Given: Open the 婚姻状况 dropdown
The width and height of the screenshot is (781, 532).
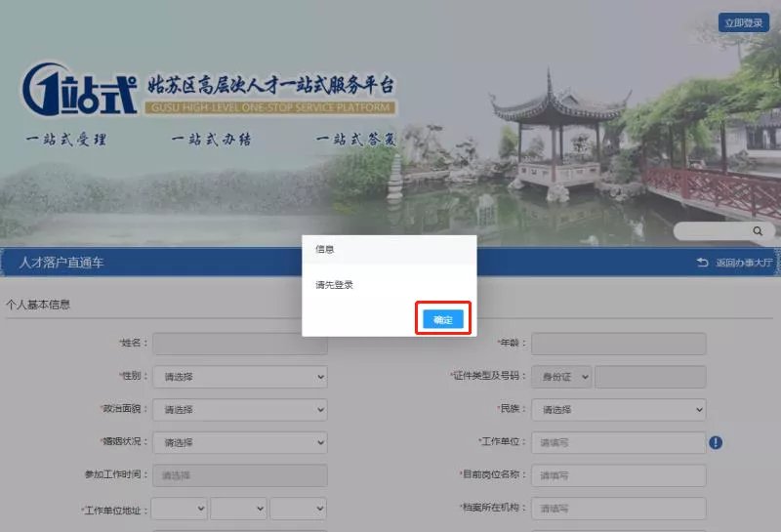Looking at the screenshot, I should coord(240,442).
